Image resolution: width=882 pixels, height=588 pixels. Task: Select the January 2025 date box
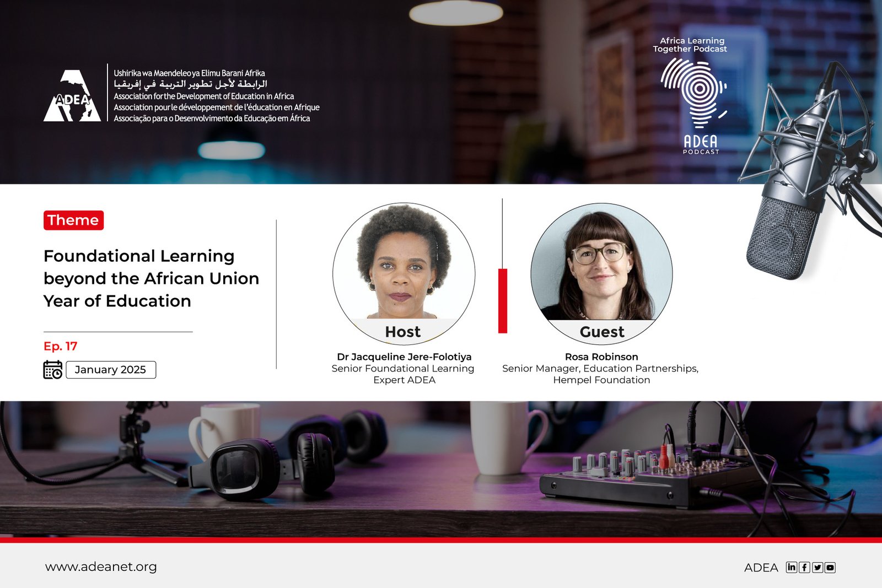[111, 369]
